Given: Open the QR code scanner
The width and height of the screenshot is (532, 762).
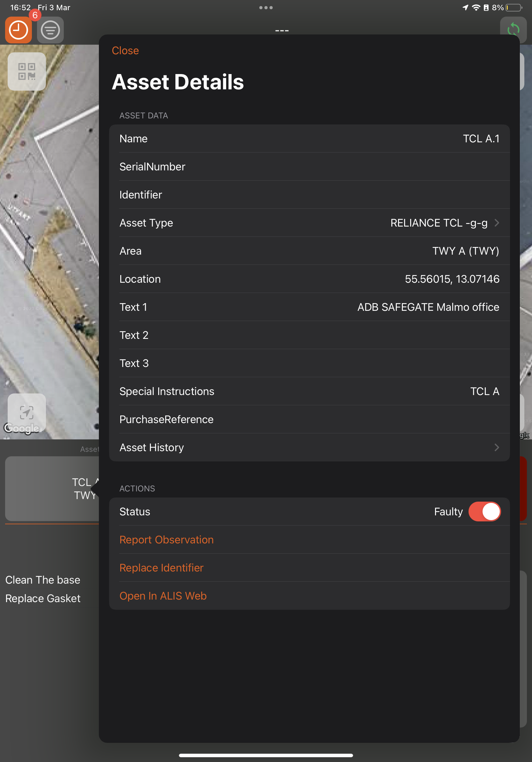Looking at the screenshot, I should tap(26, 71).
